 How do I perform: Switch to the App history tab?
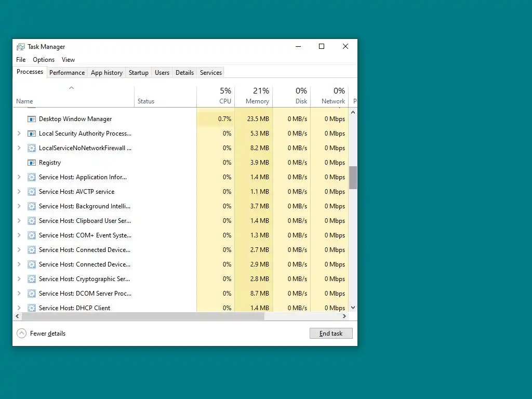pyautogui.click(x=107, y=73)
